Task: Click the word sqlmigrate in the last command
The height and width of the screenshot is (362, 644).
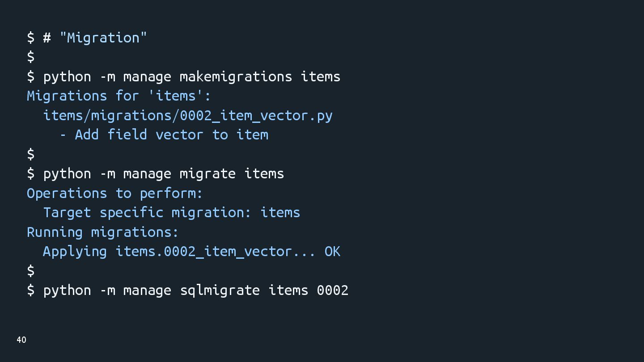Action: 220,290
